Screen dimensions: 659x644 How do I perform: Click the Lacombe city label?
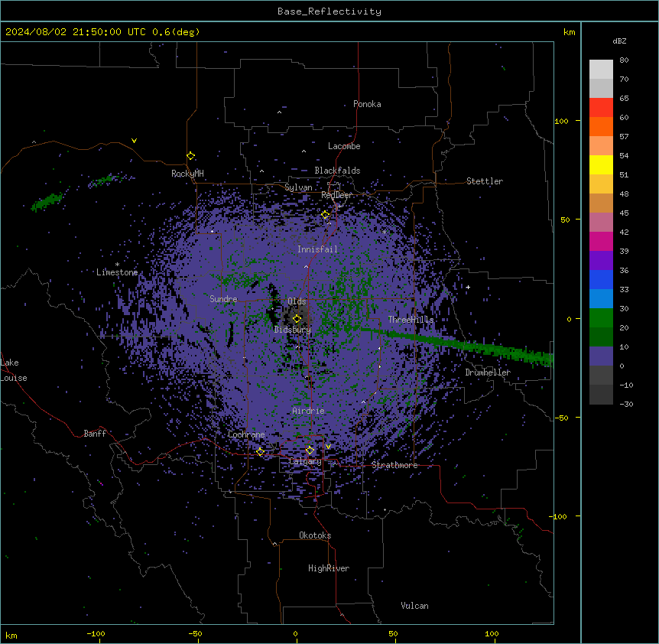[344, 146]
